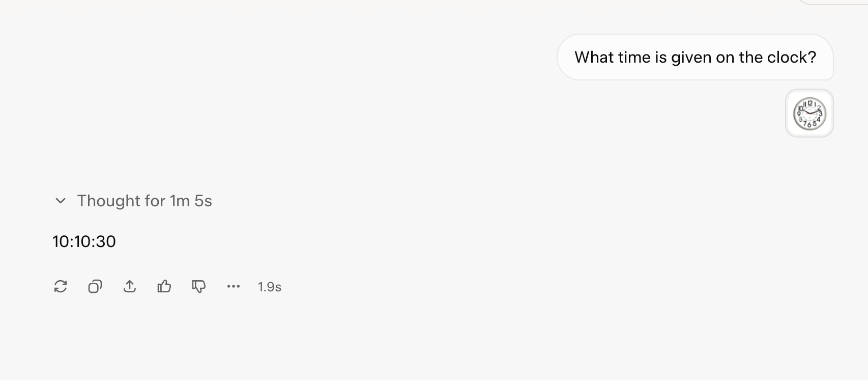868x380 pixels.
Task: Open the three-dot more options menu
Action: coord(234,287)
